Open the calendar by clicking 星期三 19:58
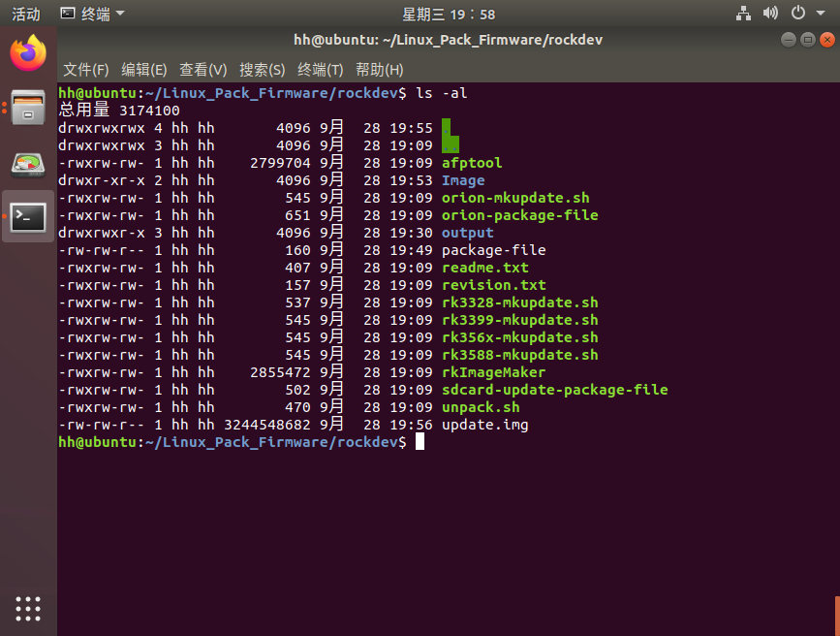The image size is (840, 636). [448, 14]
